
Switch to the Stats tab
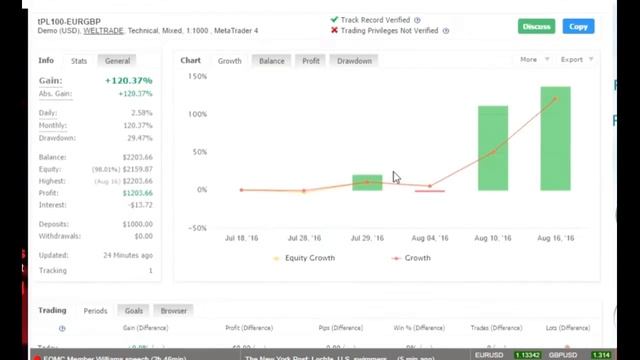(79, 61)
